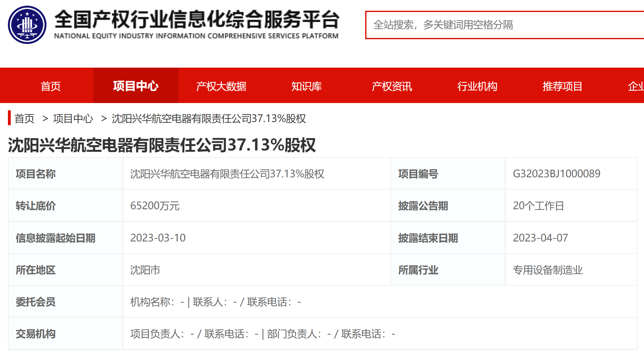This screenshot has height=354, width=644.
Task: Click the 项目名称 label cell
Action: coord(65,174)
